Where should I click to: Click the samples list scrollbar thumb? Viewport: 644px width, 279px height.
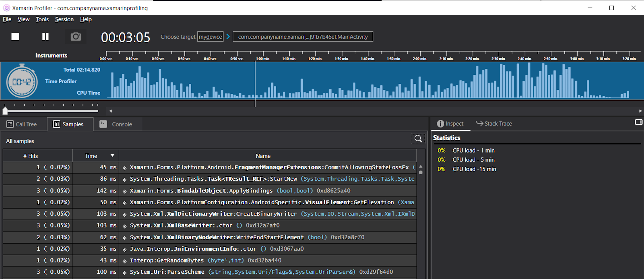[421, 172]
